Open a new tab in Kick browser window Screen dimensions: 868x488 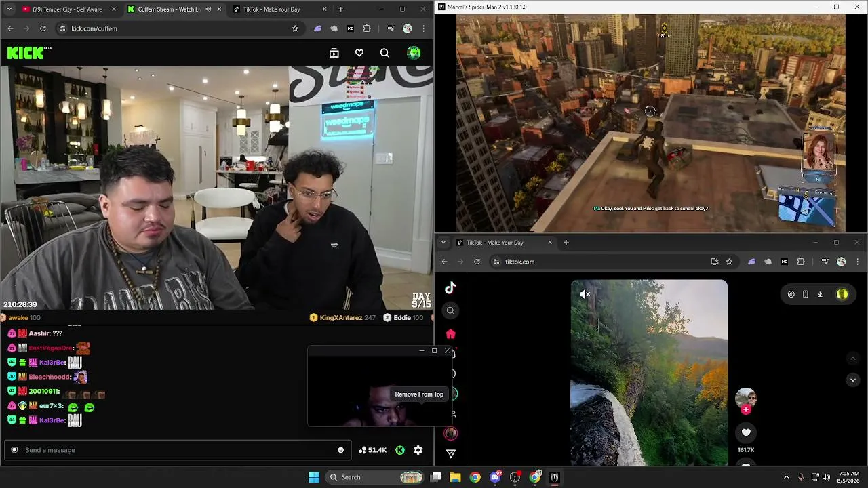[x=340, y=9]
